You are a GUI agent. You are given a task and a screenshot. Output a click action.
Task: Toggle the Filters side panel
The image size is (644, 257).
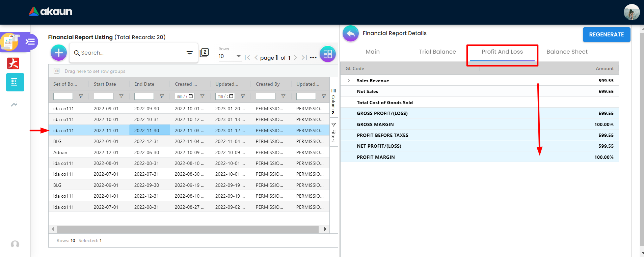pos(333,132)
